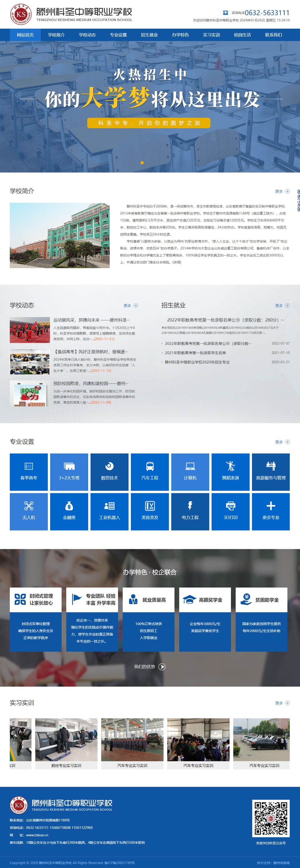Open the 数控专业实习实训 photo thumbnail

click(x=66, y=740)
